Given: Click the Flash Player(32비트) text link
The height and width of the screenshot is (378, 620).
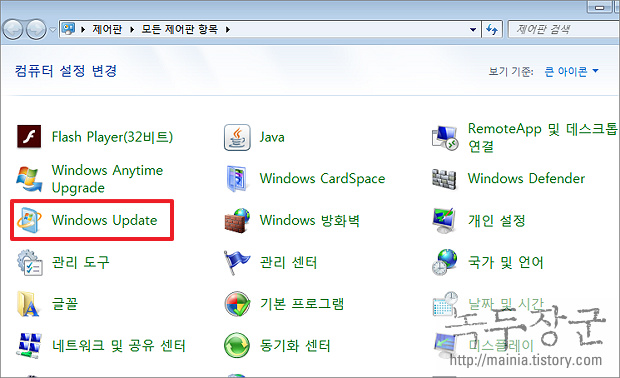Looking at the screenshot, I should tap(112, 137).
